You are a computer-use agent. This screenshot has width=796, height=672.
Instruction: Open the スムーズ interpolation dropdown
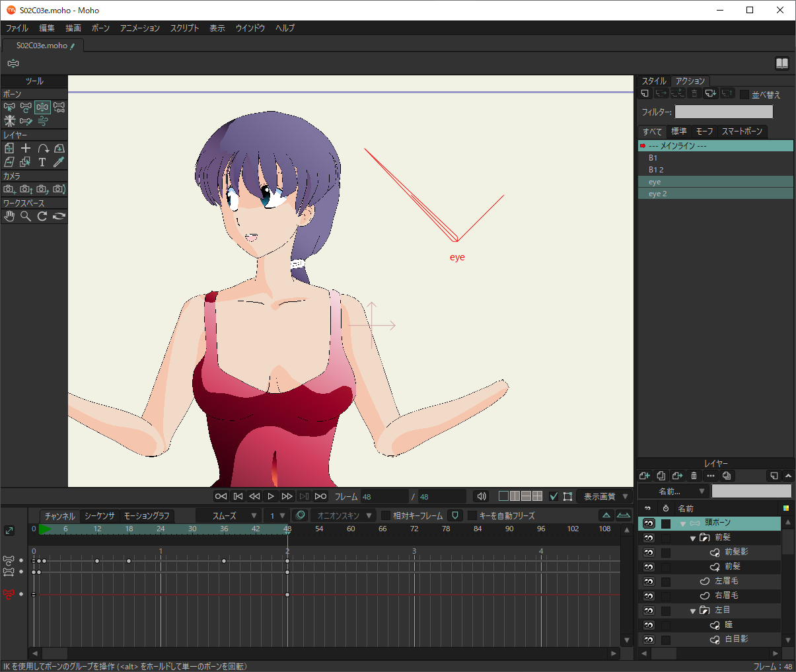[229, 515]
